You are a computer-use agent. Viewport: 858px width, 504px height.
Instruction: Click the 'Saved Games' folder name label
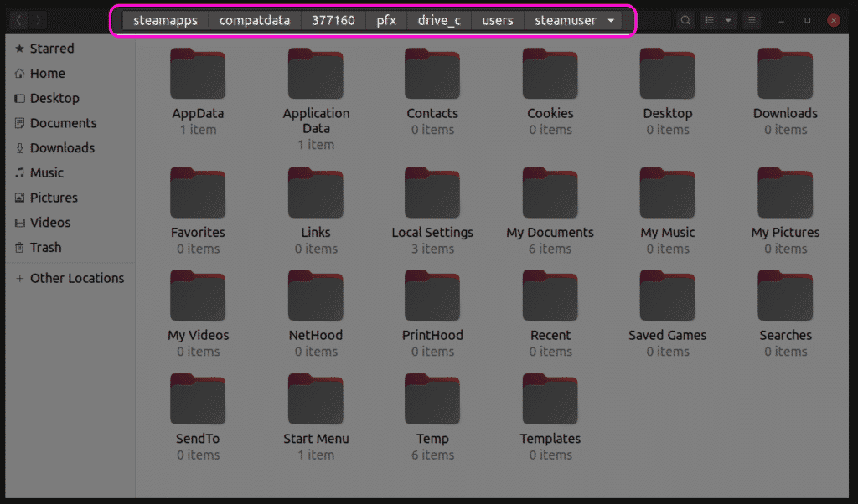[x=668, y=335]
